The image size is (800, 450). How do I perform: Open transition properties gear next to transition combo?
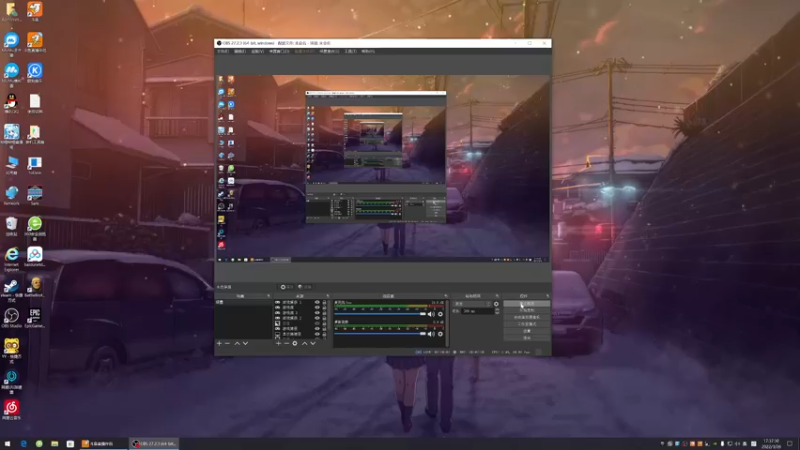click(x=496, y=304)
